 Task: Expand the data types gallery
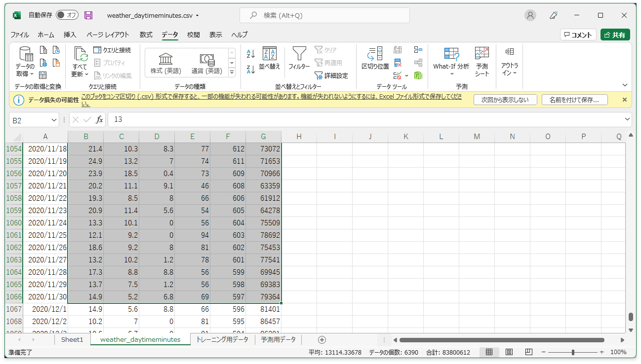coord(232,72)
